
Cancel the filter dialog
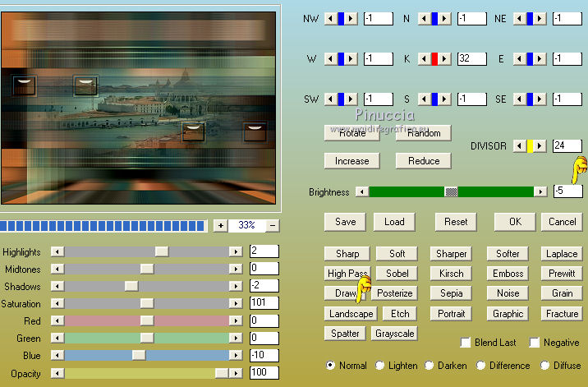click(562, 222)
